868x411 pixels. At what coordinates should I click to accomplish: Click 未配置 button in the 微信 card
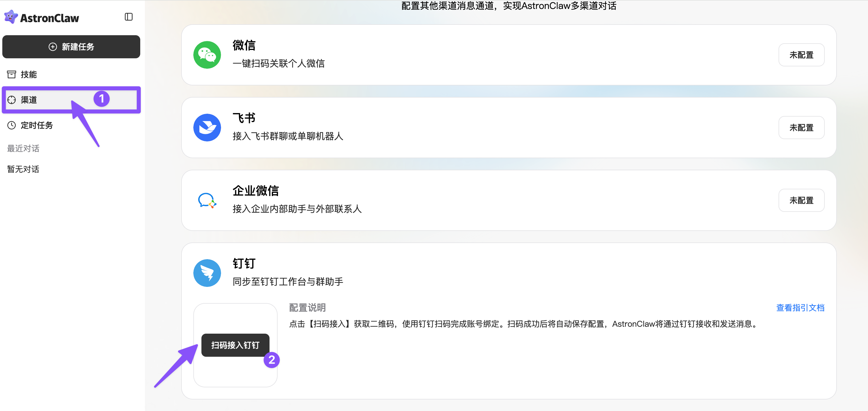click(801, 55)
